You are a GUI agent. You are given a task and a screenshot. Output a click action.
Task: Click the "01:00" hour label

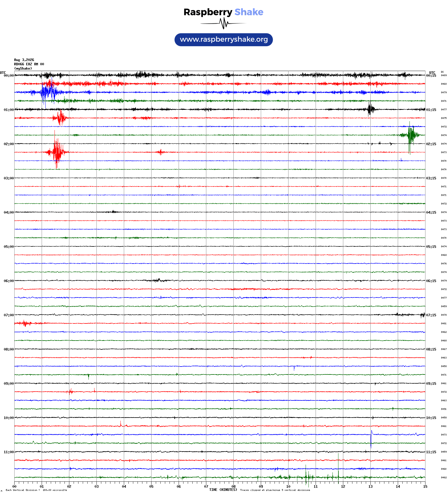click(x=9, y=110)
